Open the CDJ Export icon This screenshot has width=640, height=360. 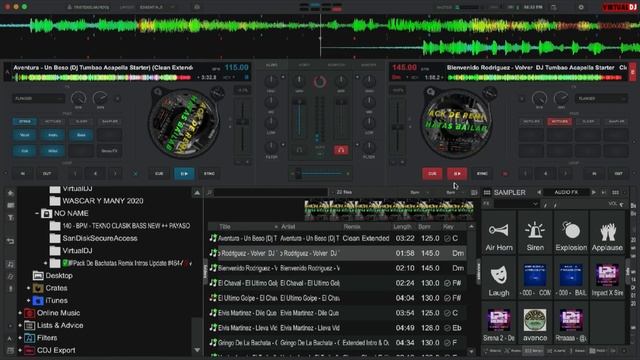(x=29, y=351)
